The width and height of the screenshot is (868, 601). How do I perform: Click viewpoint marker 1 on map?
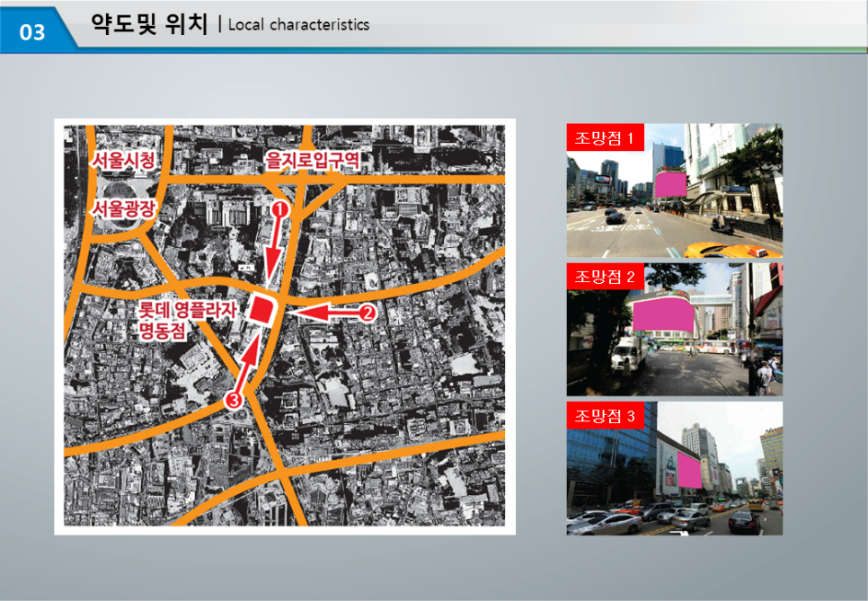(280, 209)
